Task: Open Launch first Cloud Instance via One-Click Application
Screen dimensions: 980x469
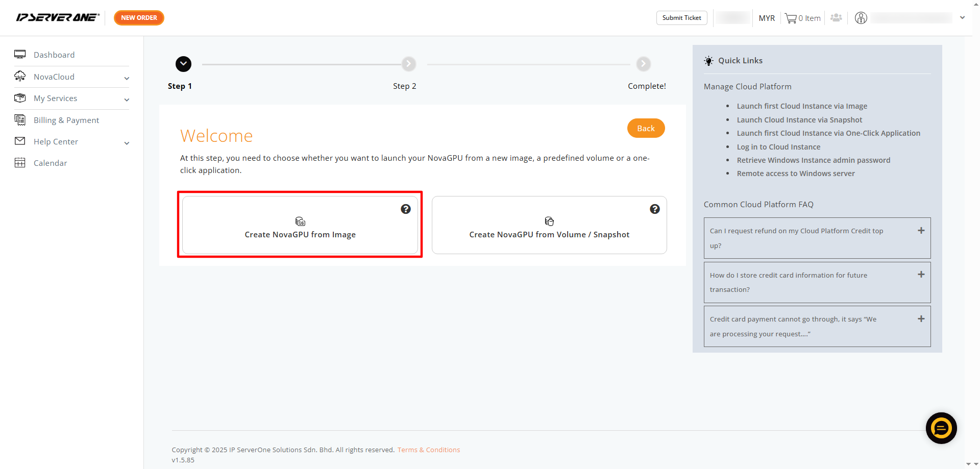Action: pos(828,133)
